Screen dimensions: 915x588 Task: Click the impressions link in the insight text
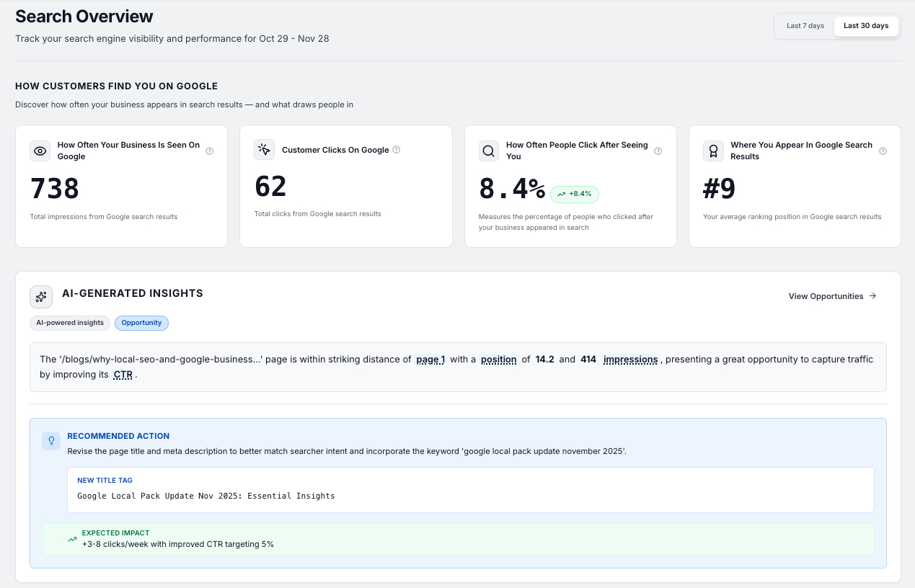[x=630, y=359]
